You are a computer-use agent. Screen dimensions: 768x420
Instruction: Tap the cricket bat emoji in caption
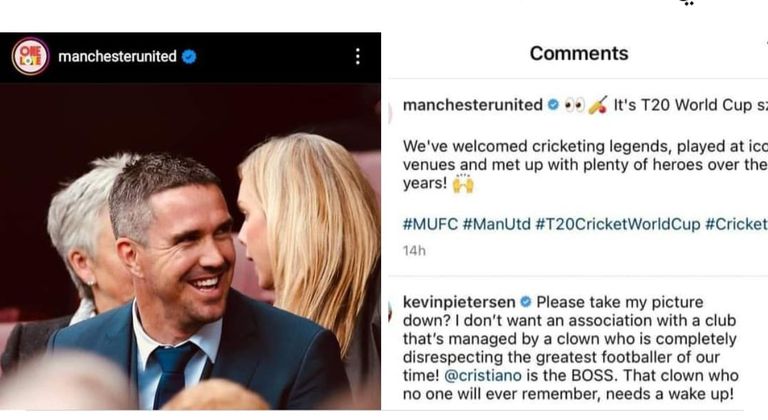pos(598,105)
